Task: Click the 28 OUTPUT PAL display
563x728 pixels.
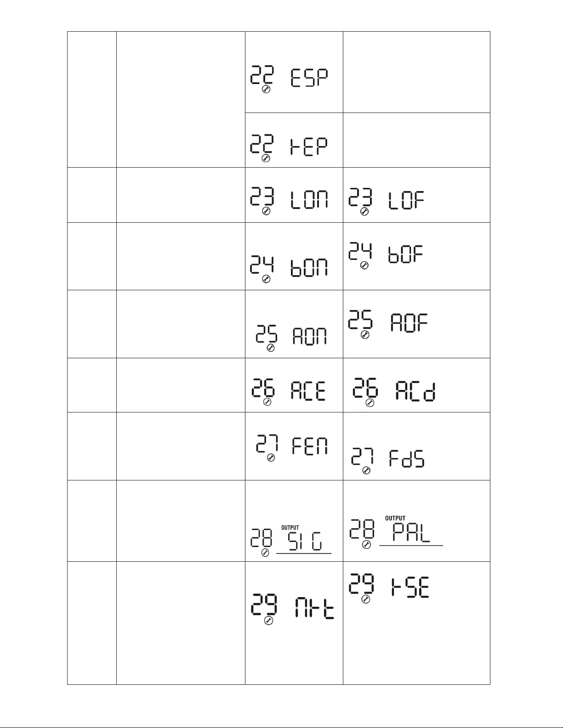Action: pyautogui.click(x=396, y=532)
